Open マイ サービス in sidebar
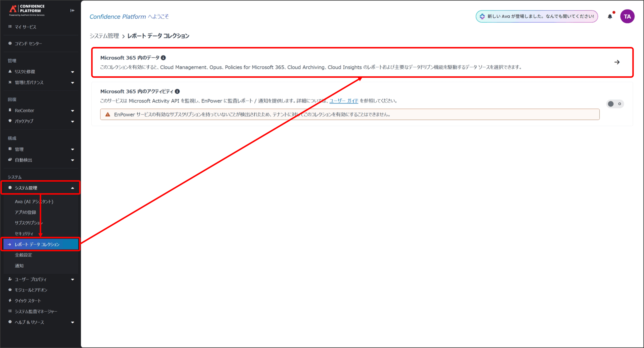Screen dimensions: 644x348 click(25, 27)
